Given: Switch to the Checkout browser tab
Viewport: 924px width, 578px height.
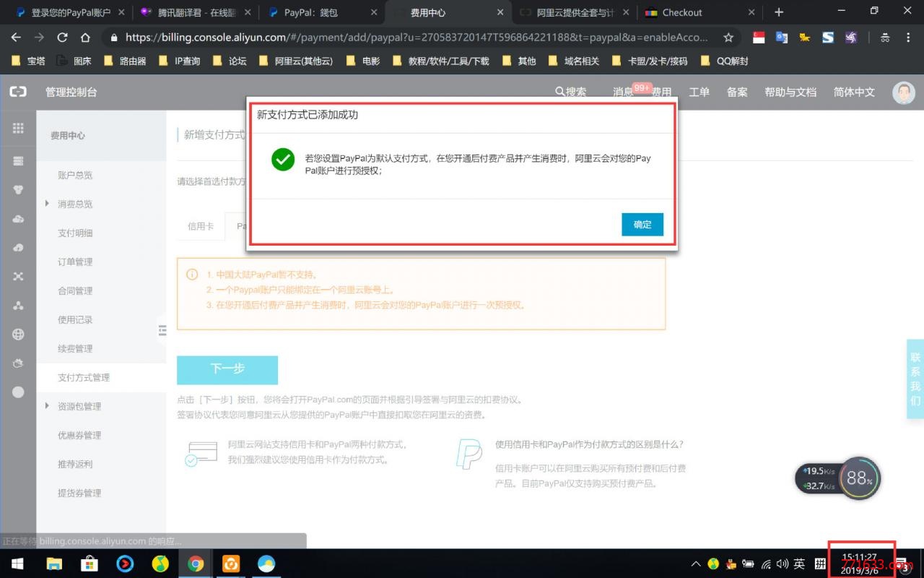Looking at the screenshot, I should (x=699, y=12).
